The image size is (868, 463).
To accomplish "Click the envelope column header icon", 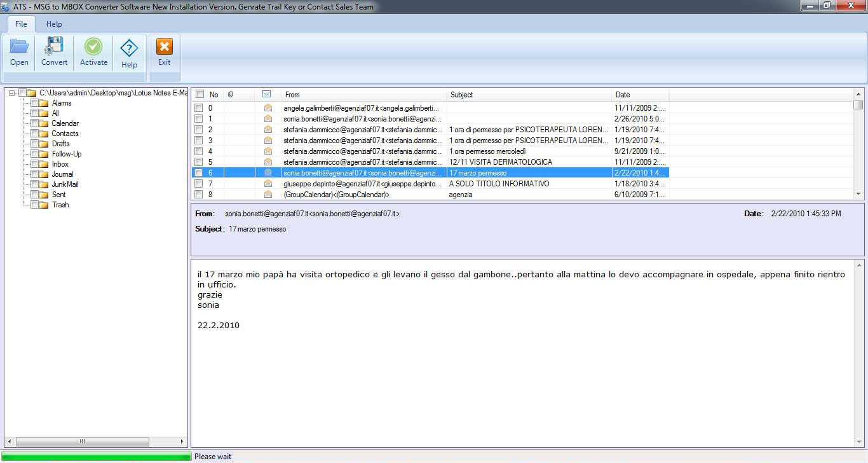I will pos(267,94).
